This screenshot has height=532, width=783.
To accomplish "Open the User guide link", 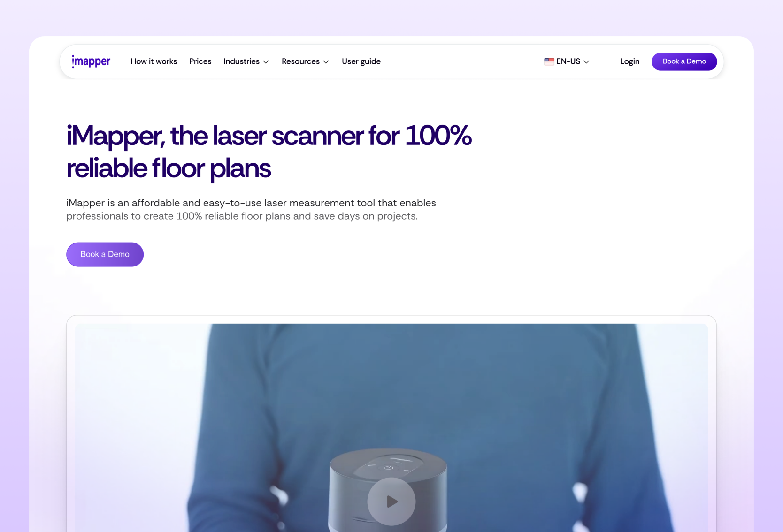I will (361, 61).
